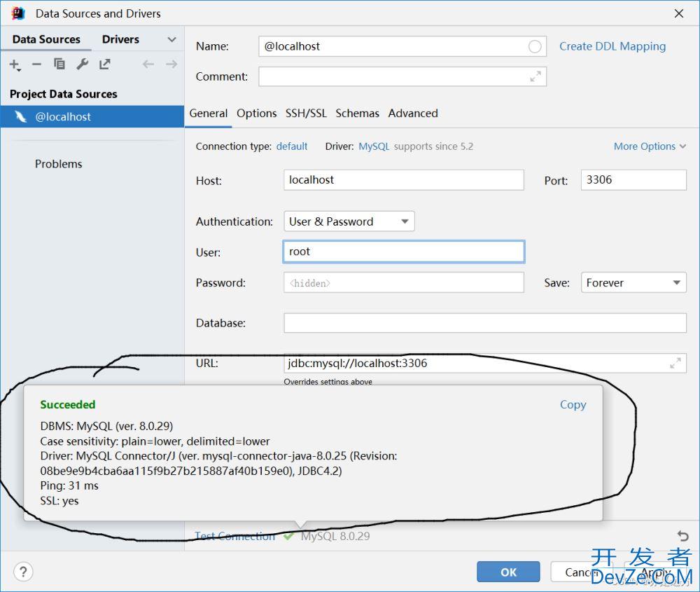Remove selected data source with minus icon
The image size is (700, 592).
(36, 64)
